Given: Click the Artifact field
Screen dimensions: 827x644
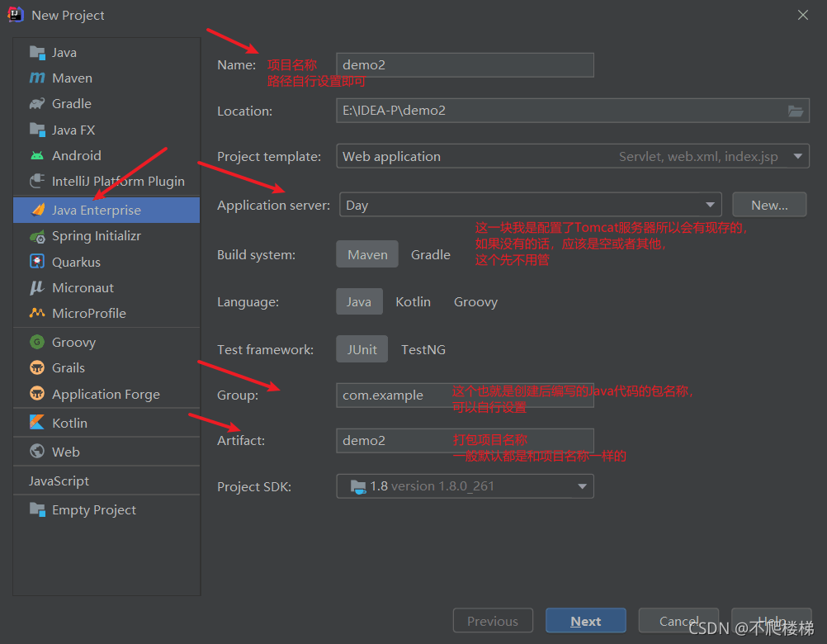Looking at the screenshot, I should 465,440.
